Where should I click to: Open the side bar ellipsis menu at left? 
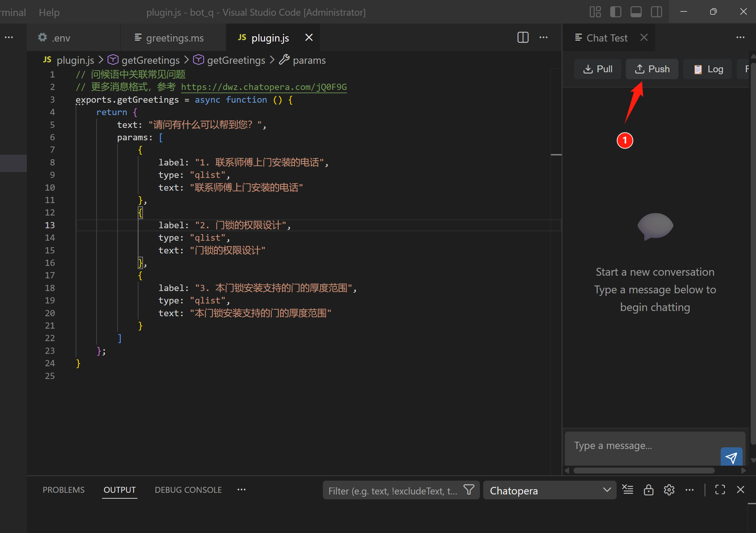(x=9, y=38)
